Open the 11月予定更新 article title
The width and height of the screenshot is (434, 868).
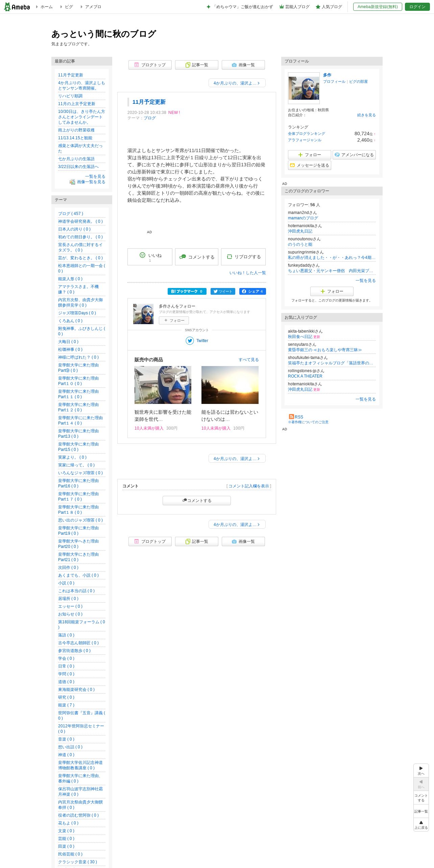coord(149,102)
